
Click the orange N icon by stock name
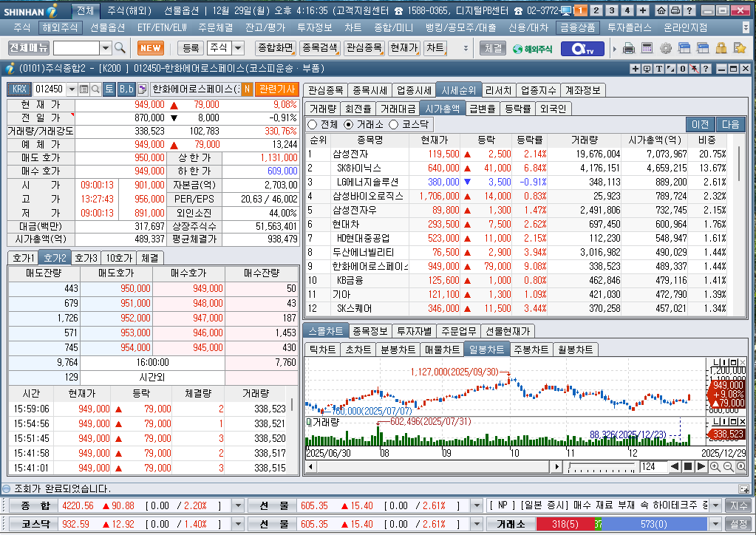(247, 89)
